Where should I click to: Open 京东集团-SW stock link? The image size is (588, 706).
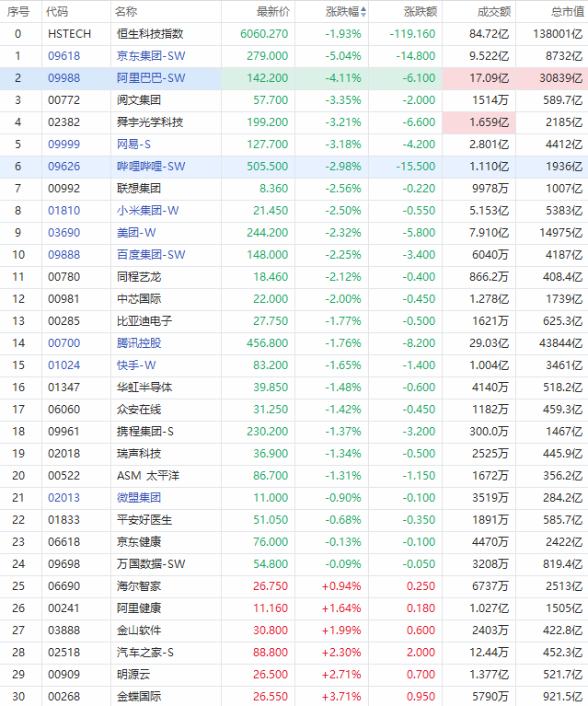(x=151, y=56)
